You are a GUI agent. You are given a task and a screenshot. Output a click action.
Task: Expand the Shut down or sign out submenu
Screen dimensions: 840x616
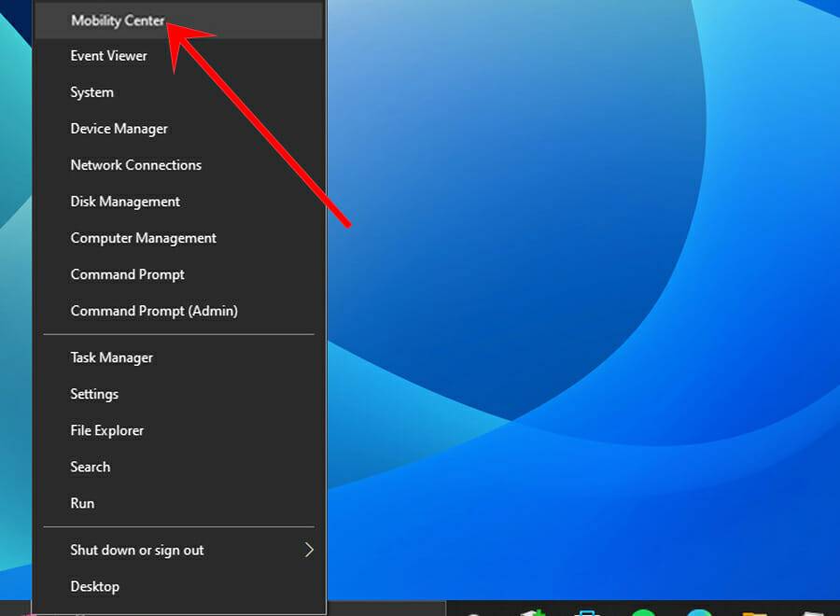(x=137, y=550)
